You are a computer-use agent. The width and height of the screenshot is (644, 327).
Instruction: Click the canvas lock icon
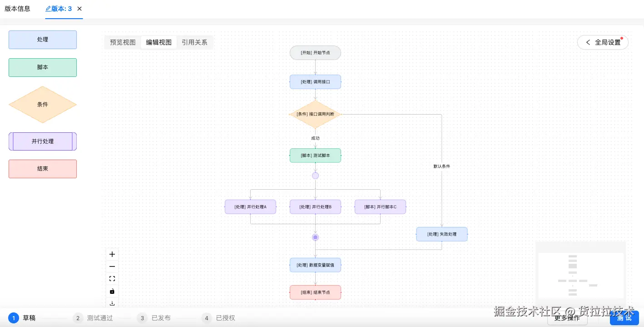(x=112, y=292)
